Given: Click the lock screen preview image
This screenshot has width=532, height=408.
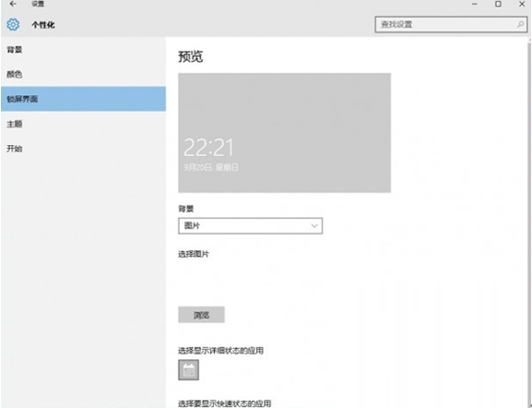Looking at the screenshot, I should [284, 133].
